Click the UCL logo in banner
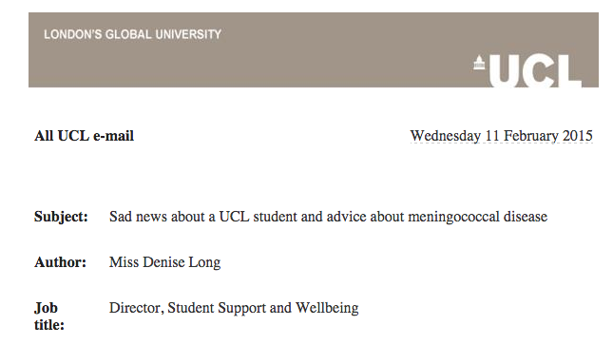The image size is (613, 364). [527, 70]
